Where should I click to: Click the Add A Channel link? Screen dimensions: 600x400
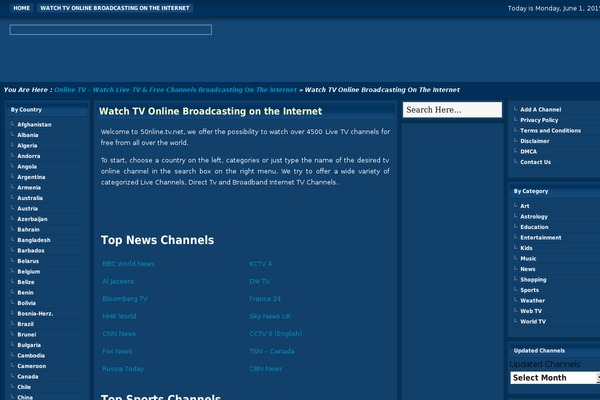coord(540,110)
